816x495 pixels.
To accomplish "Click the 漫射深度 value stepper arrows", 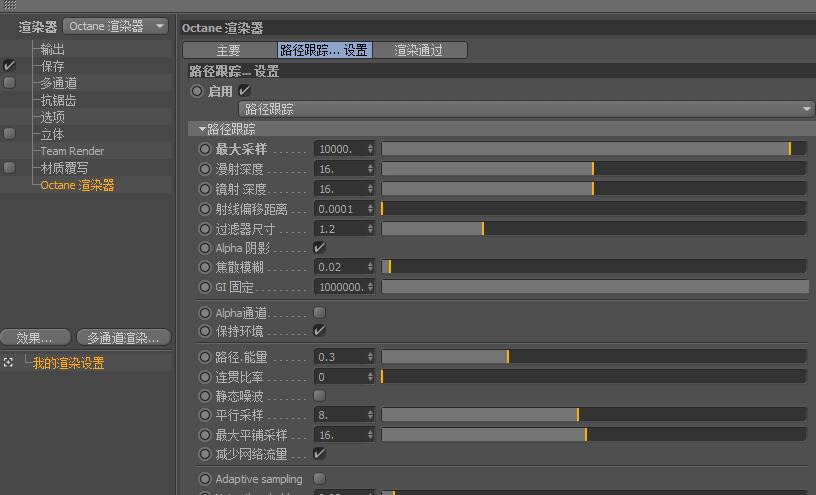I will [370, 169].
